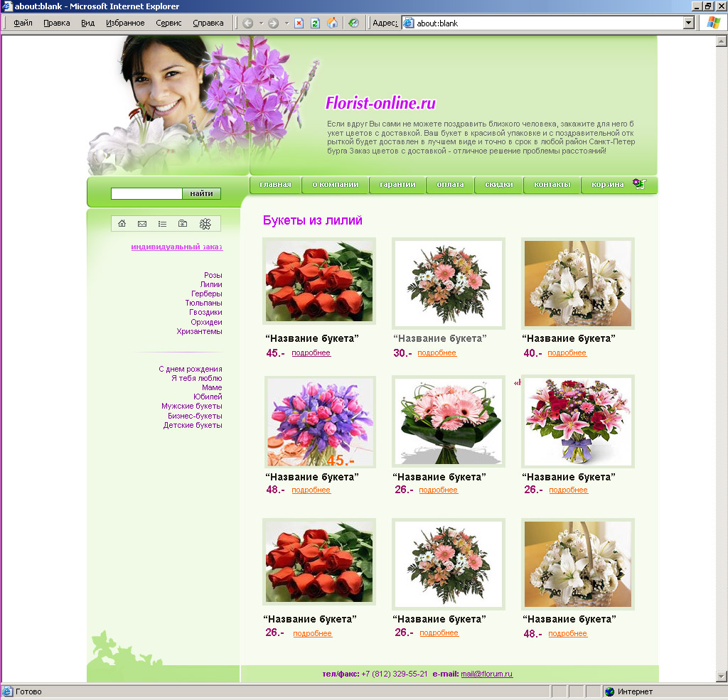Click the house icon in sidebar strip
The image size is (728, 700).
[x=122, y=224]
